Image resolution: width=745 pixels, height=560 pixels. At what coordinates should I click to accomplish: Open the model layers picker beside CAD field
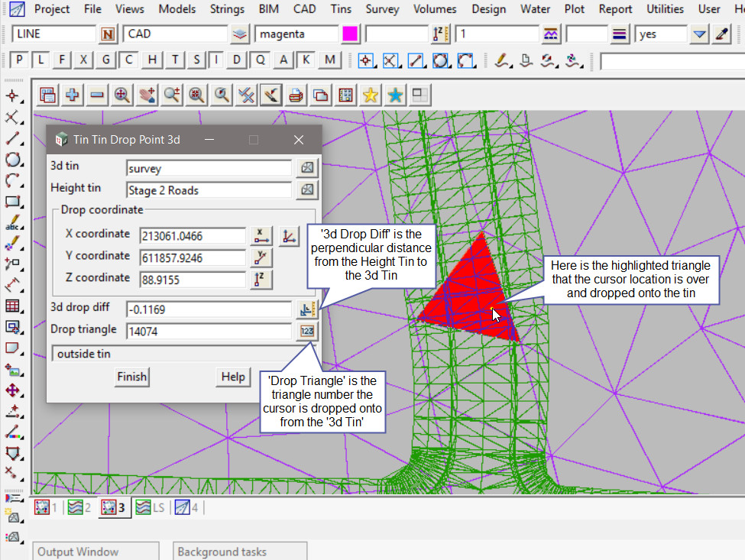click(x=240, y=34)
